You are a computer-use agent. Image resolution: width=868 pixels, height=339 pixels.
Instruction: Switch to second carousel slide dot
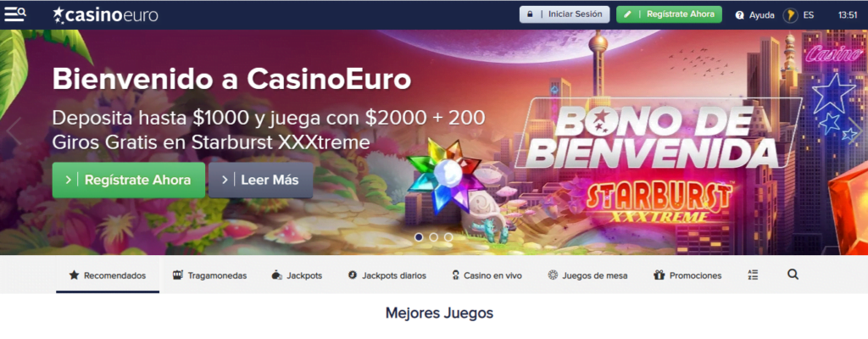[x=433, y=237]
